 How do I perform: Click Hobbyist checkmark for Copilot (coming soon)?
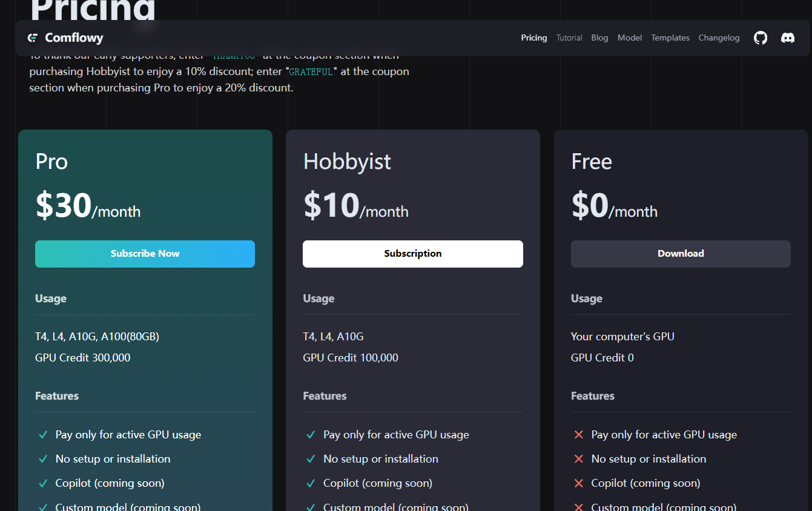(311, 483)
